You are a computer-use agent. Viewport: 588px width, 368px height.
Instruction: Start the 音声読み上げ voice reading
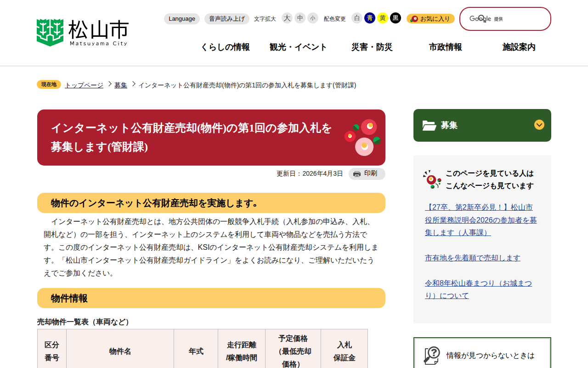pyautogui.click(x=227, y=19)
